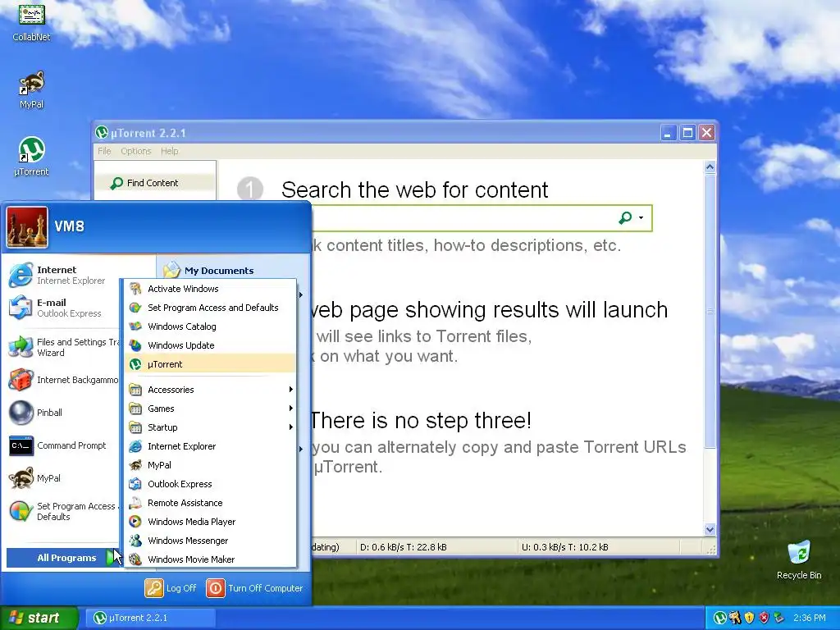Launch Remote Assistance
Screen dimensions: 840x630
[211, 503]
